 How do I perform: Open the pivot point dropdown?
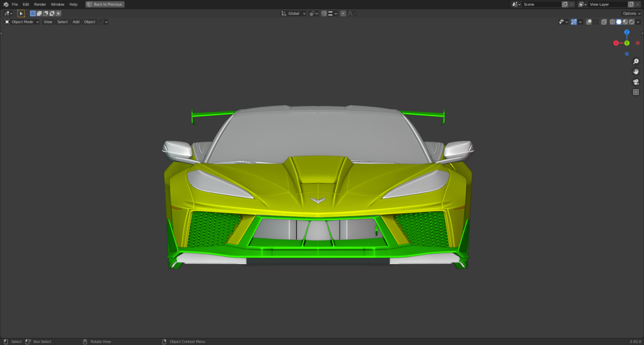(314, 13)
